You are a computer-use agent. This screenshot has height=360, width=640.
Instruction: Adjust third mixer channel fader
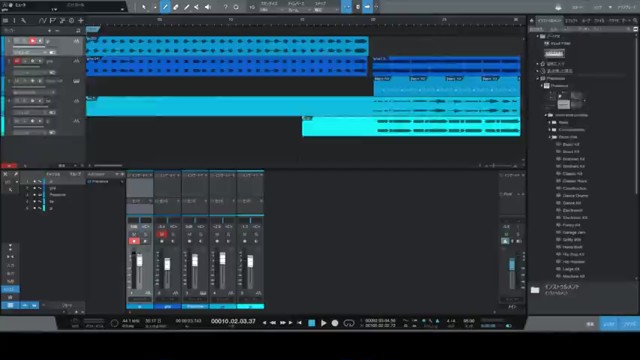(195, 260)
